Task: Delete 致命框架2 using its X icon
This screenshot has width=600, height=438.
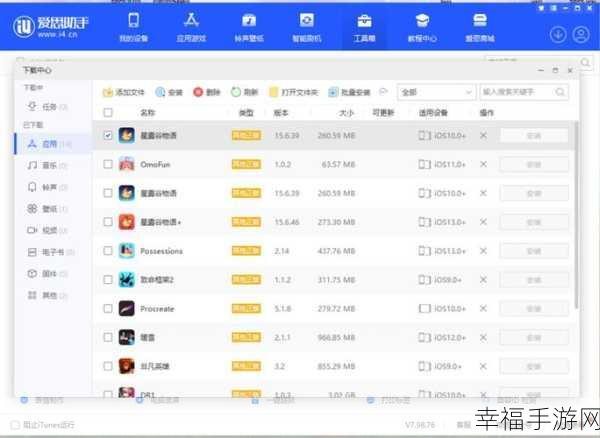Action: click(x=483, y=280)
